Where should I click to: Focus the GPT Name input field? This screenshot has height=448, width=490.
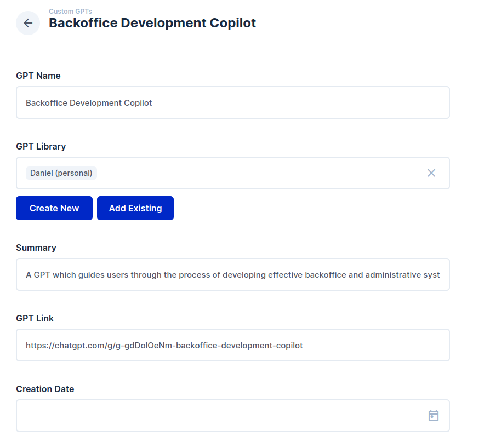[x=233, y=102]
